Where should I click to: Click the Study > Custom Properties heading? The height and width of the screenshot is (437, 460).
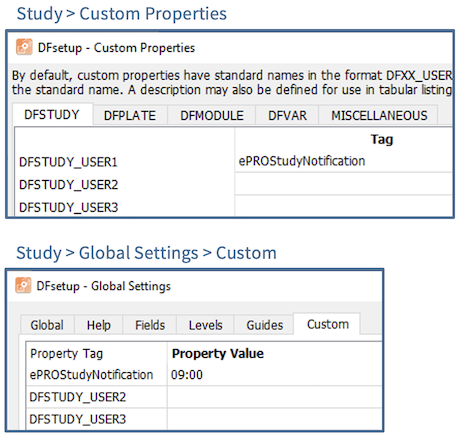tap(122, 14)
